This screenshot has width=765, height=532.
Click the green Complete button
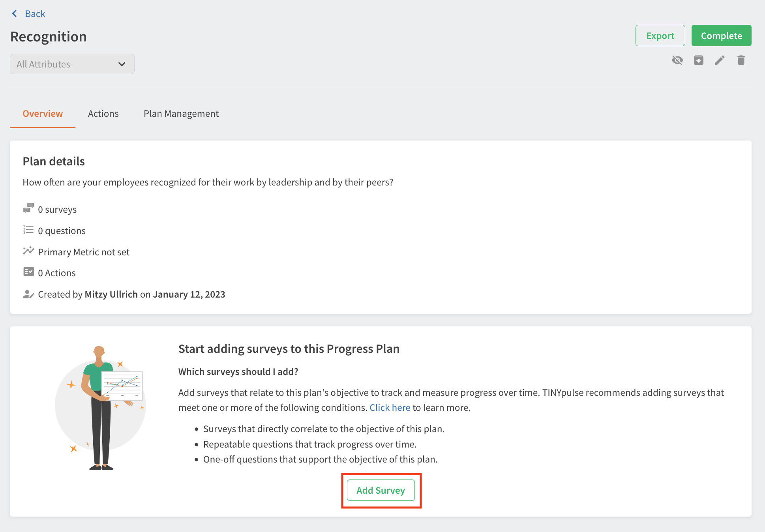tap(721, 36)
